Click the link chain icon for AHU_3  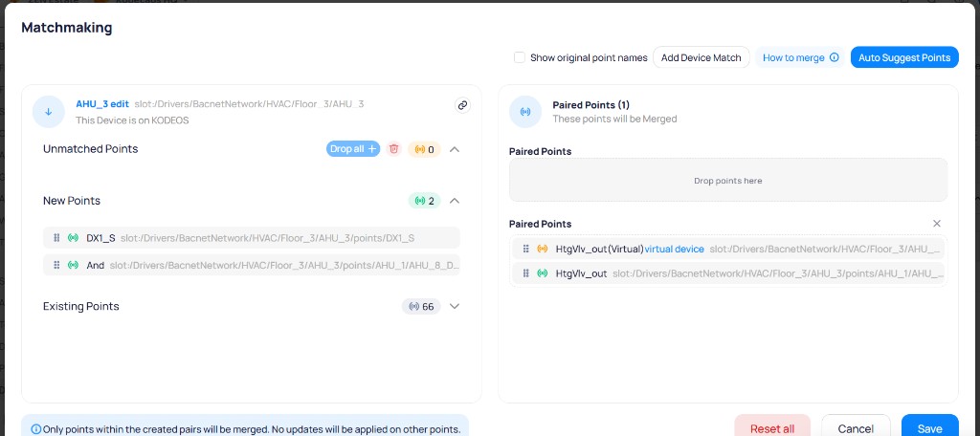(462, 105)
